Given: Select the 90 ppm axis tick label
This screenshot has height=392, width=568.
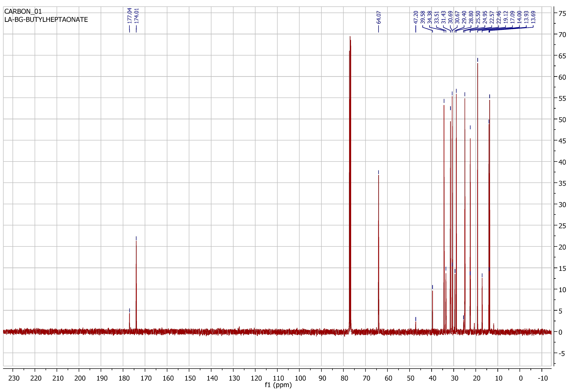Looking at the screenshot, I should (322, 378).
